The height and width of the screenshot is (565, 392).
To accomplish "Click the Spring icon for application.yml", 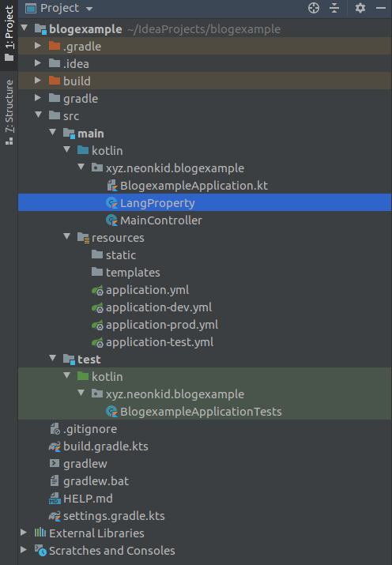I will (x=97, y=290).
